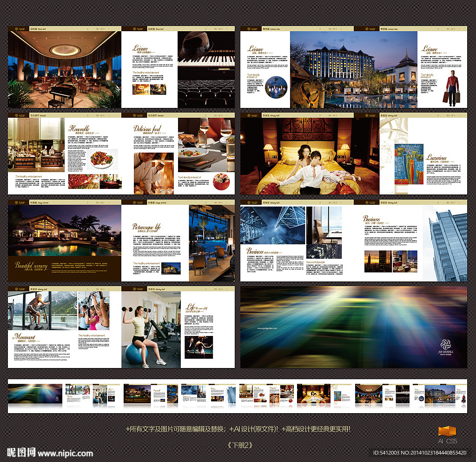476x462 pixels.
Task: Click the villa with pool at night photo
Action: pyautogui.click(x=65, y=230)
